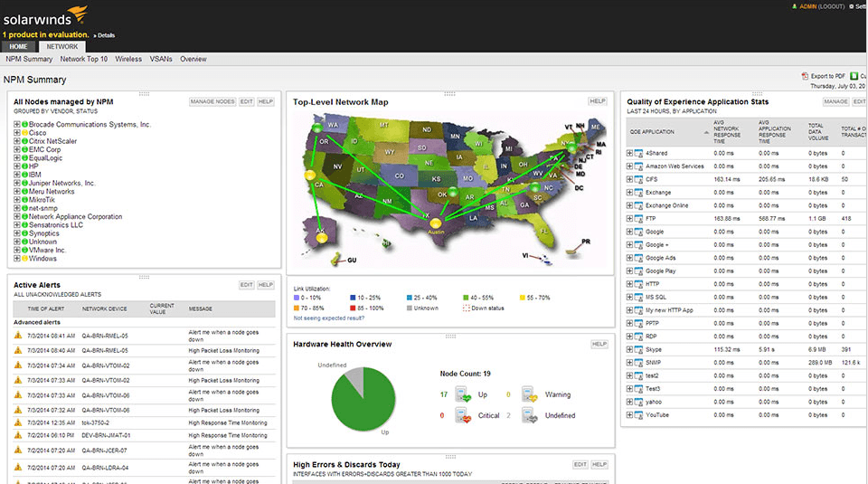Click the Austin node on the network map

[435, 223]
